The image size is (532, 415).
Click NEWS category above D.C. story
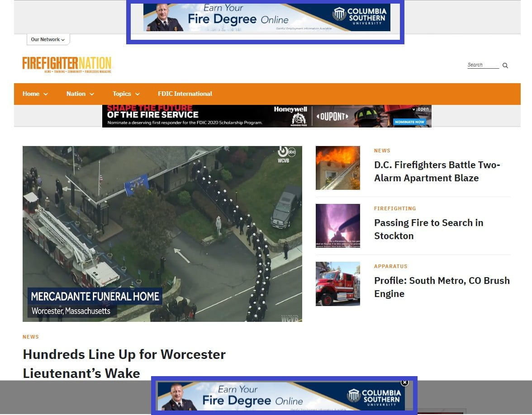click(382, 151)
